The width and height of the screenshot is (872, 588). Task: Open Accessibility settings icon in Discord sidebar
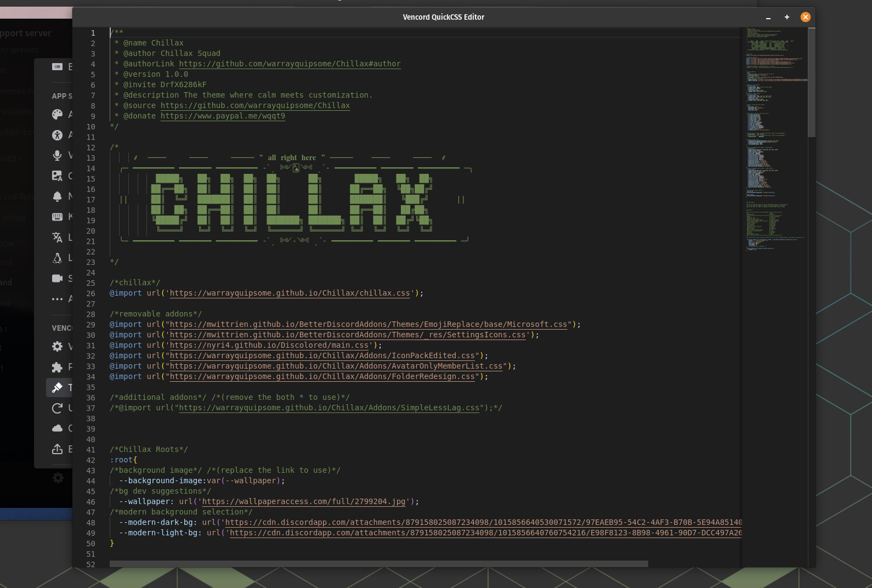click(x=57, y=135)
